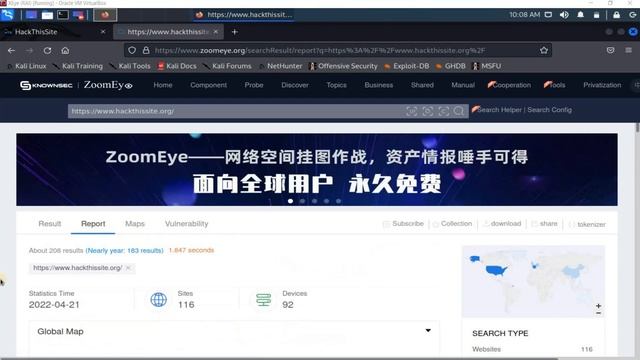640x360 pixels.
Task: Switch to the Result tab
Action: [x=50, y=224]
